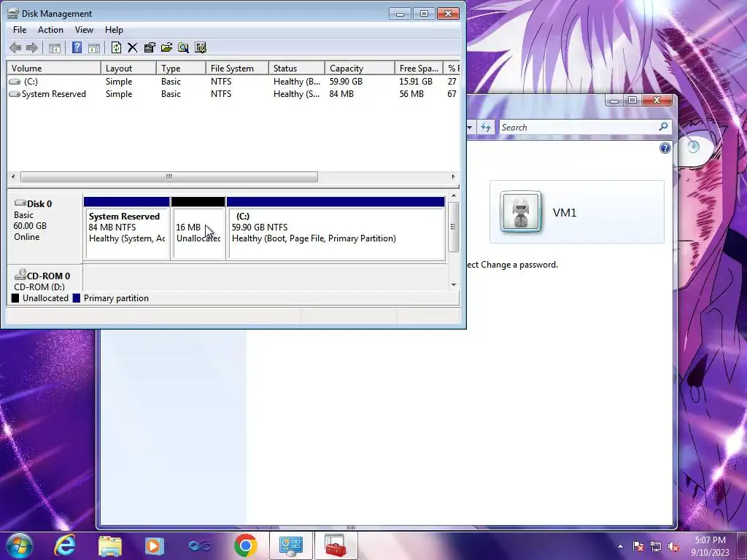Open the address bar dropdown arrow
Screen dimensions: 747x560
[x=470, y=127]
